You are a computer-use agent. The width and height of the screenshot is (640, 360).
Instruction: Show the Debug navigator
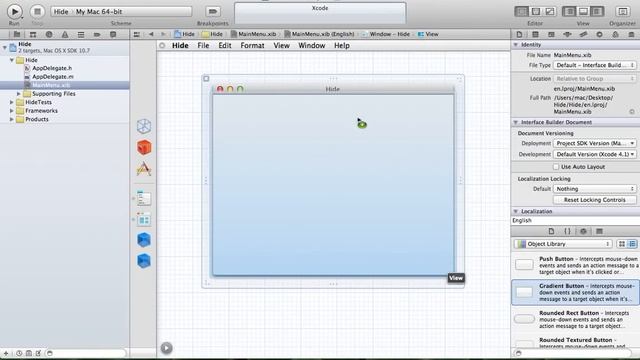tap(81, 34)
